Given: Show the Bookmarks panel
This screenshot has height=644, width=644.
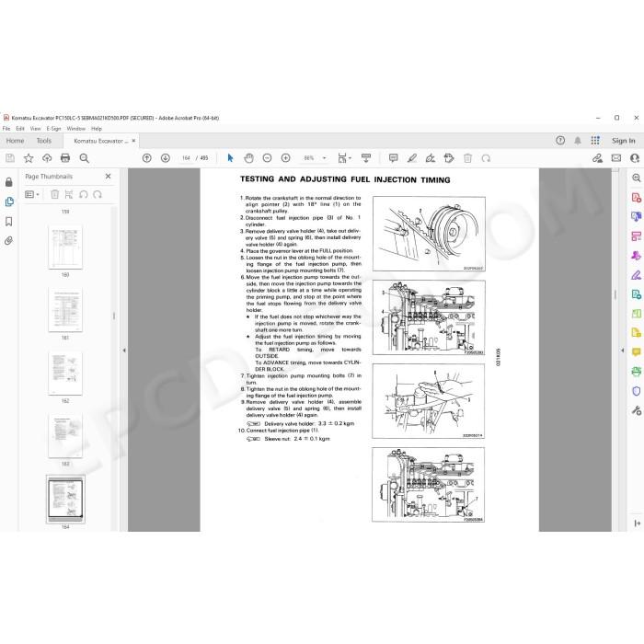Looking at the screenshot, I should point(8,222).
